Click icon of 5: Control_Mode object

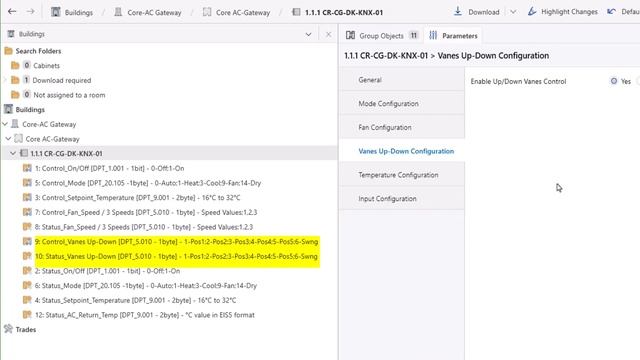coord(27,182)
